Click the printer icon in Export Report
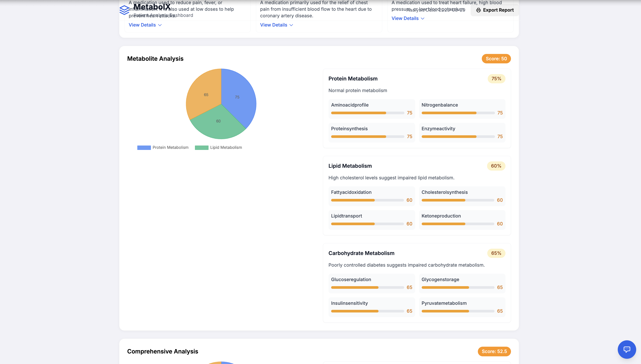The width and height of the screenshot is (641, 364). [x=478, y=10]
